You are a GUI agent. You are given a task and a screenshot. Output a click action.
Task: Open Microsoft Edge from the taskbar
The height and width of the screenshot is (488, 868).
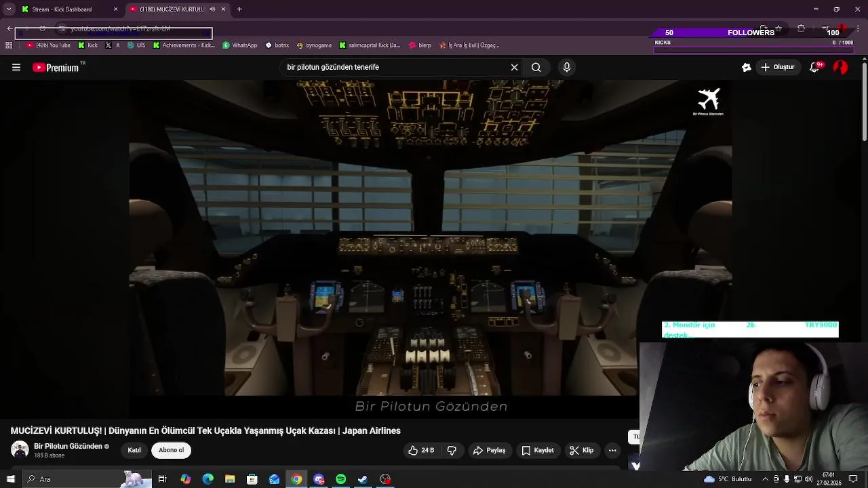(208, 479)
